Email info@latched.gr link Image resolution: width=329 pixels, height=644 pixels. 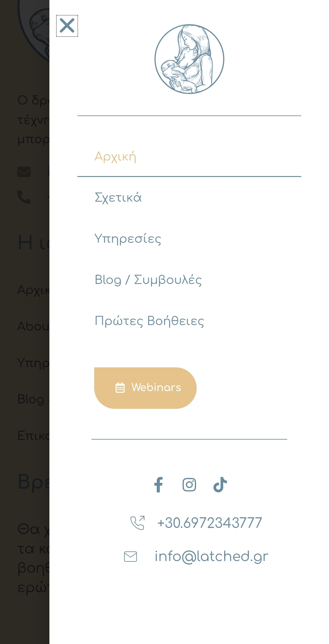tap(212, 557)
